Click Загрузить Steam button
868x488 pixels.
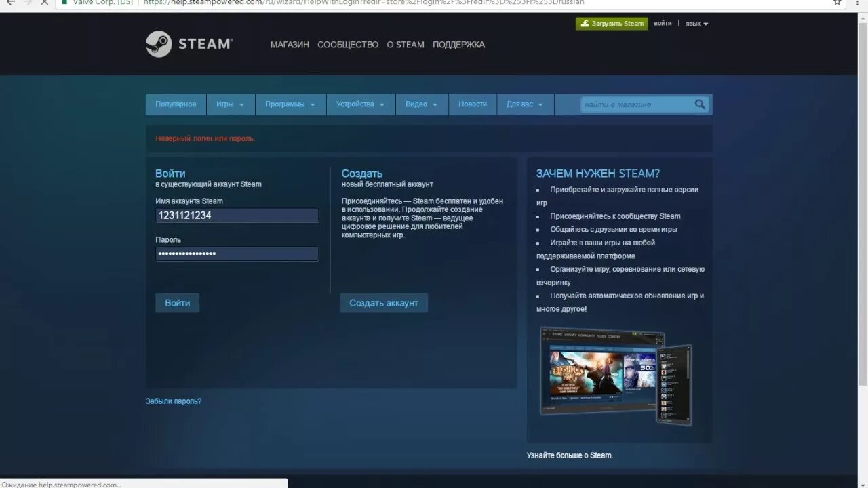pos(612,24)
